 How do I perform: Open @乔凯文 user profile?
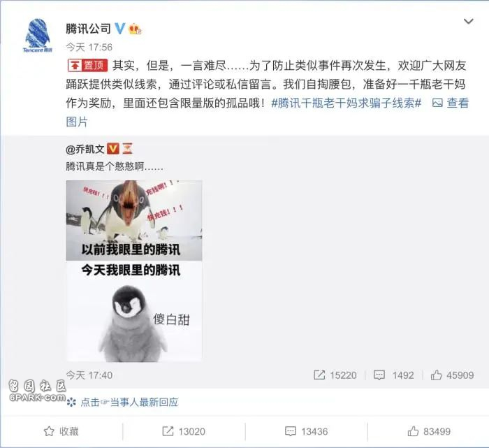point(85,149)
